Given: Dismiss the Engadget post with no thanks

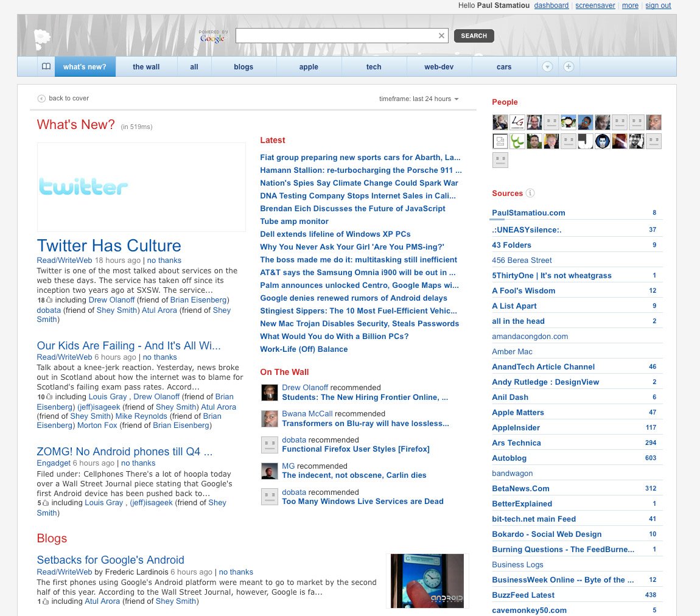Looking at the screenshot, I should pos(138,463).
